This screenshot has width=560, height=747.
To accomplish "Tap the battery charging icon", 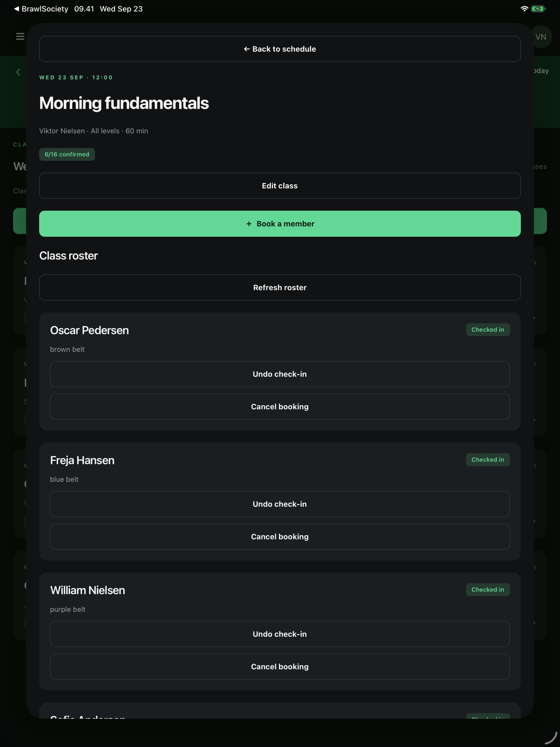I will (538, 9).
